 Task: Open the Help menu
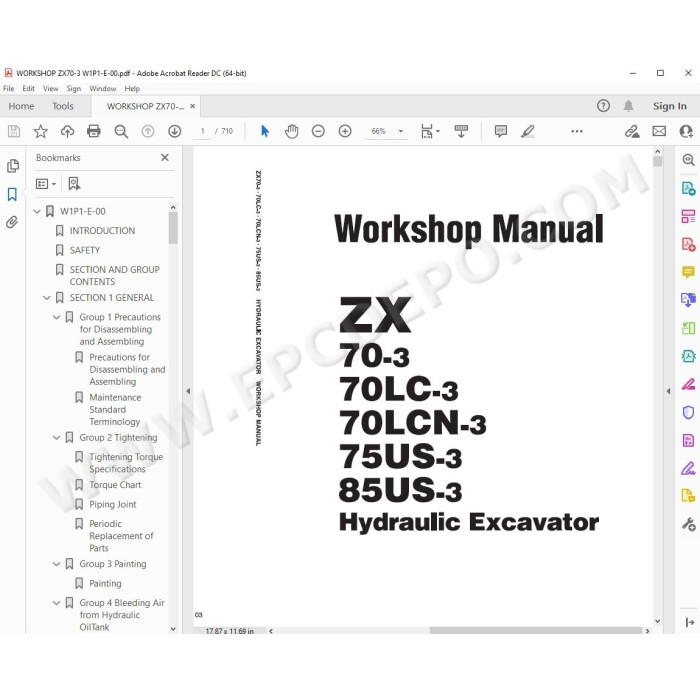coord(132,88)
